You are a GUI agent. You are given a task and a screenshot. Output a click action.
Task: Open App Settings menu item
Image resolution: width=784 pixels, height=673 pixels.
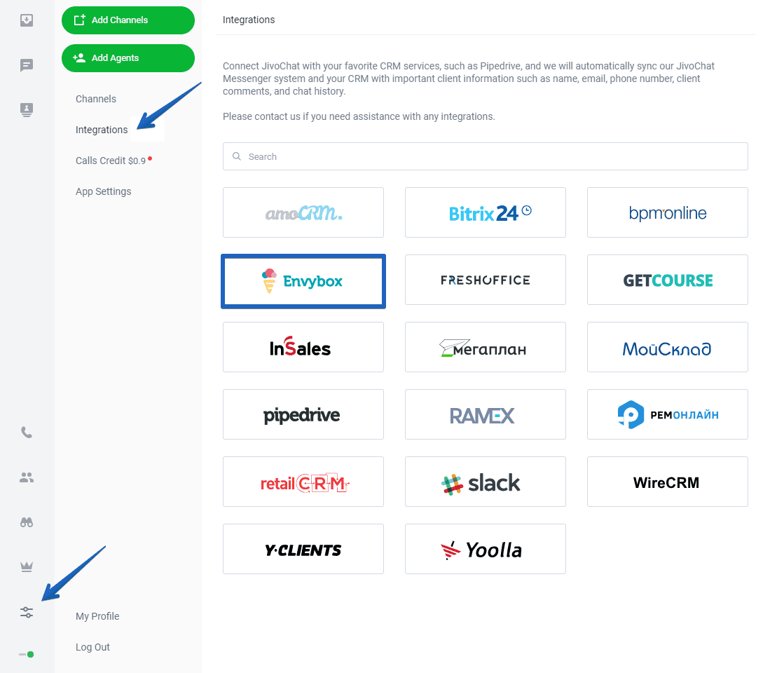click(x=104, y=191)
